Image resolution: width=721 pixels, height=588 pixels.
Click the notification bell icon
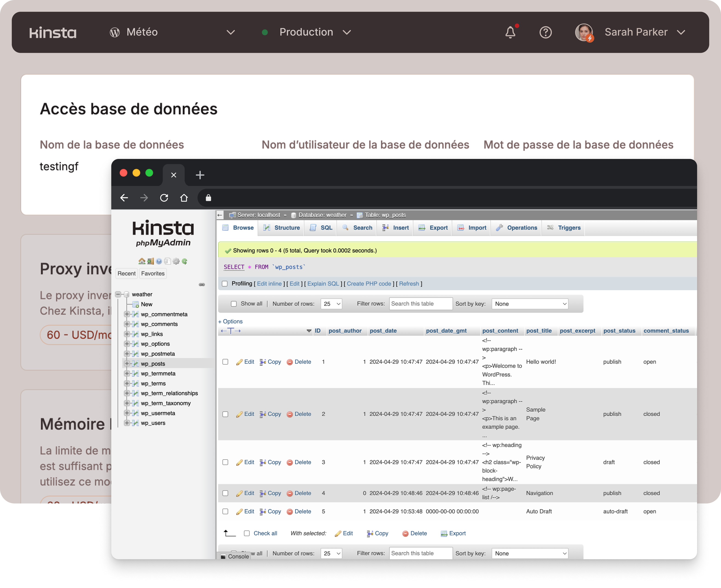pyautogui.click(x=510, y=32)
